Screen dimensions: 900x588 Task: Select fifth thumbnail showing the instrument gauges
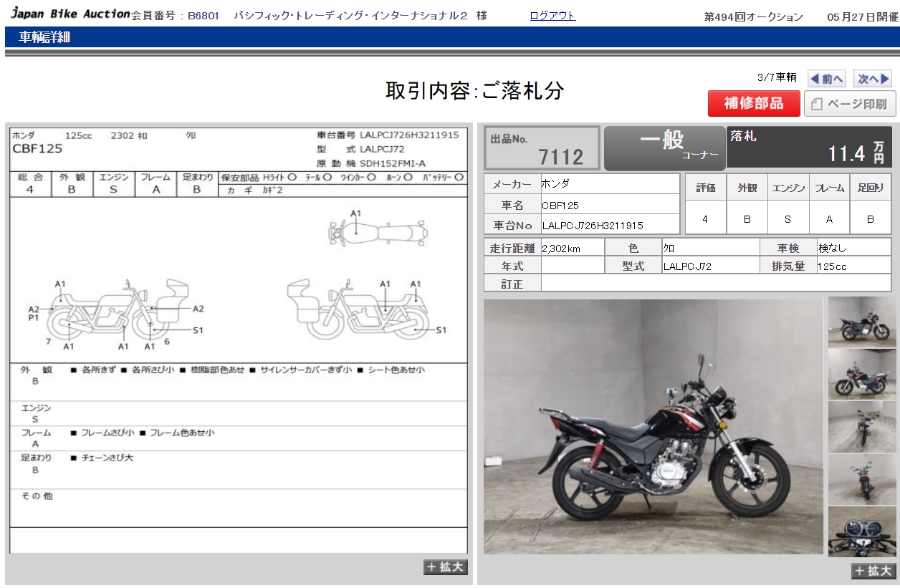click(861, 531)
